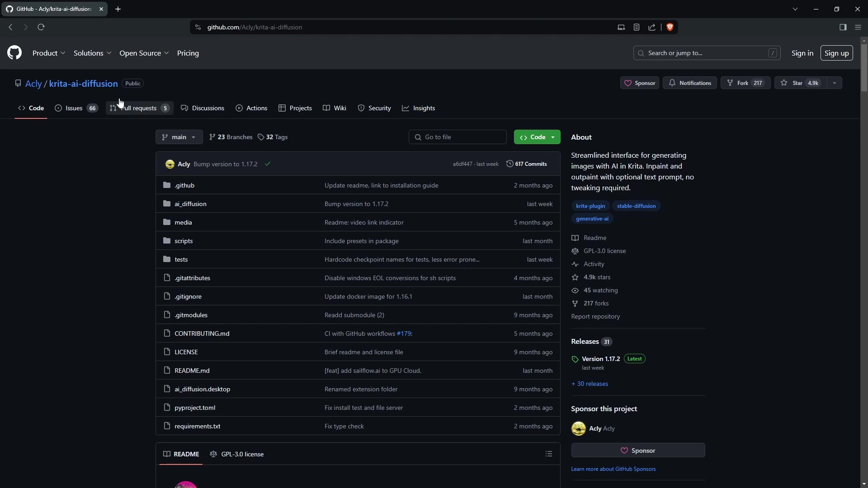The image size is (868, 488).
Task: Toggle the browser sidebar panel icon
Action: click(843, 27)
